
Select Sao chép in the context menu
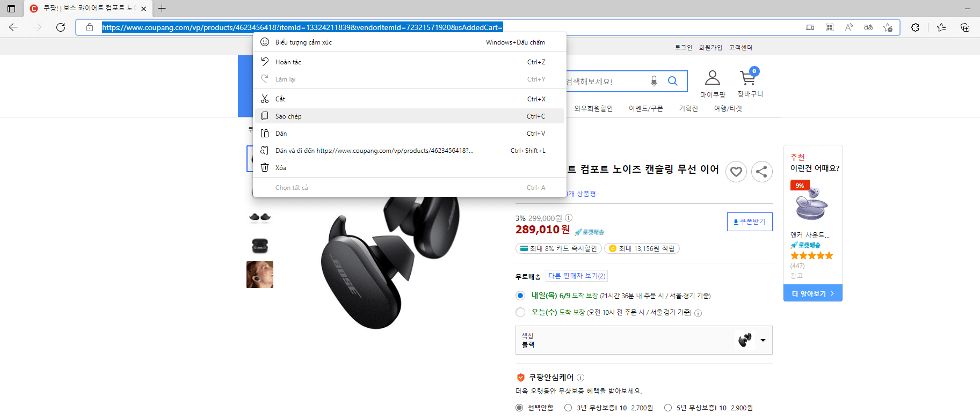288,116
